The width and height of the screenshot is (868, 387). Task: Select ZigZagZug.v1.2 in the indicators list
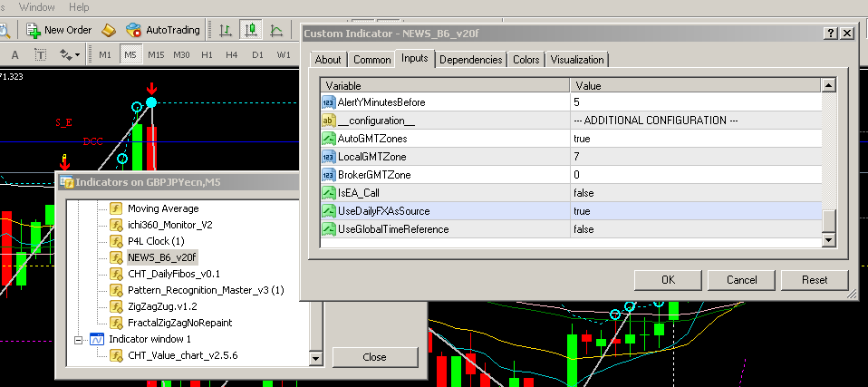[162, 306]
